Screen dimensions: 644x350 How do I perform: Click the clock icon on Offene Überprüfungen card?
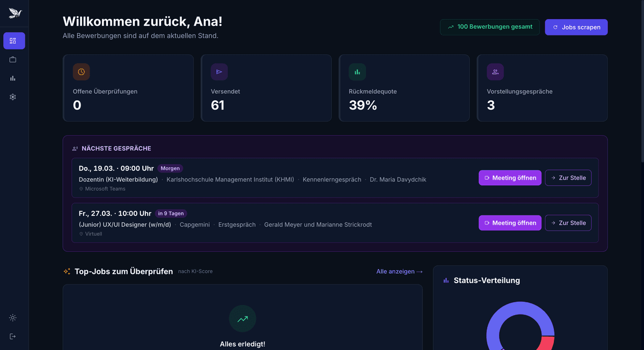(x=81, y=72)
